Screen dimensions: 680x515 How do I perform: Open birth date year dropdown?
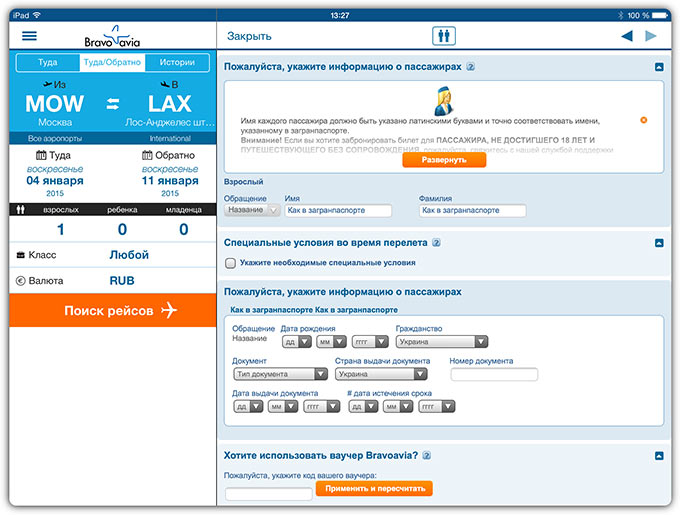point(369,342)
